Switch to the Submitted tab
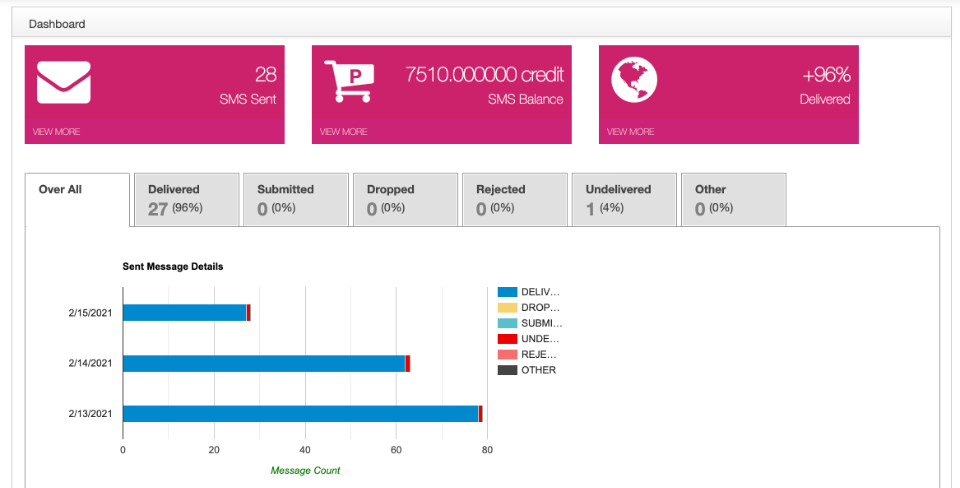 (x=296, y=200)
